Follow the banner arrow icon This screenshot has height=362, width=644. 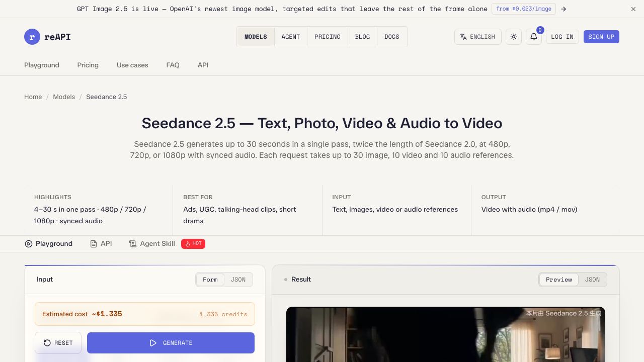pos(563,9)
